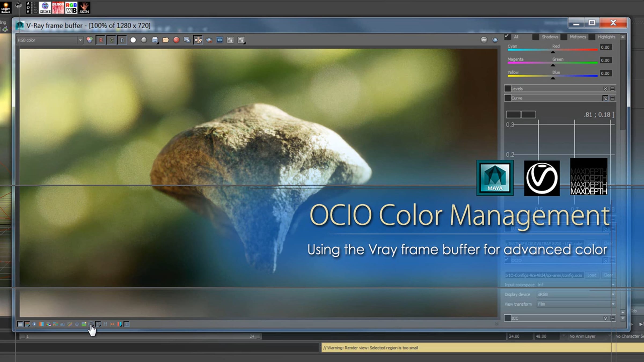The image size is (644, 362).
Task: Click the Yellow-Blue value field
Action: 606,73
